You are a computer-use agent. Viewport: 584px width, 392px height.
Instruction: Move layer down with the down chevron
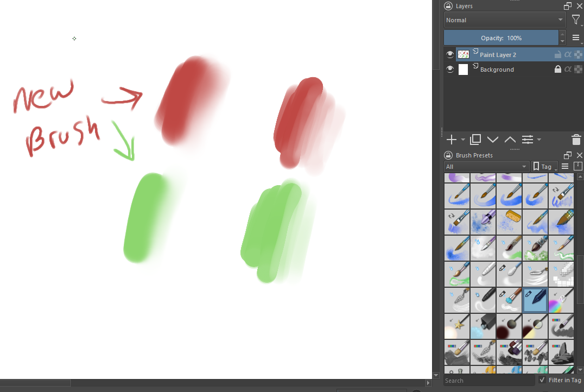(x=493, y=140)
